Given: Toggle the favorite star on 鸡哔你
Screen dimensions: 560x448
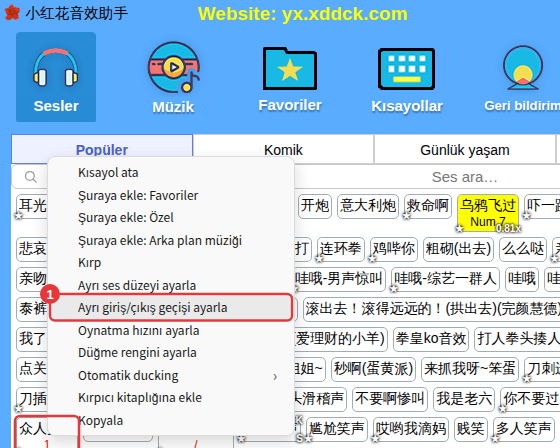Looking at the screenshot, I should pos(372,258).
